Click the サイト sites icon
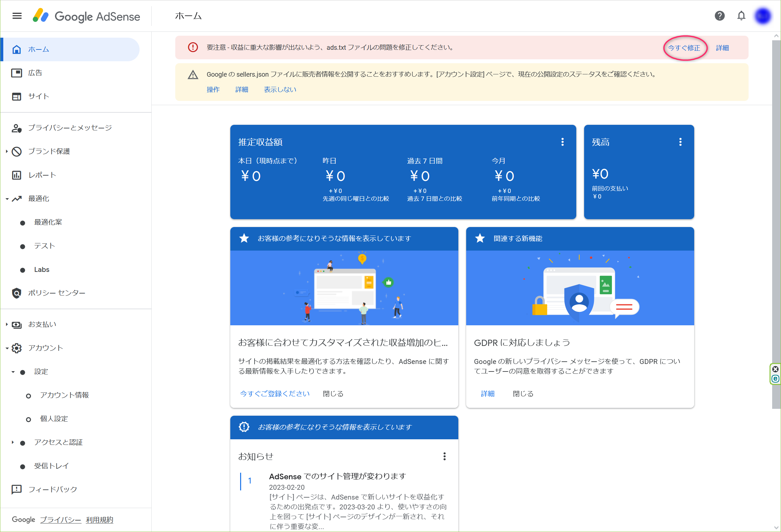Screen dimensions: 781x532 pos(16,96)
